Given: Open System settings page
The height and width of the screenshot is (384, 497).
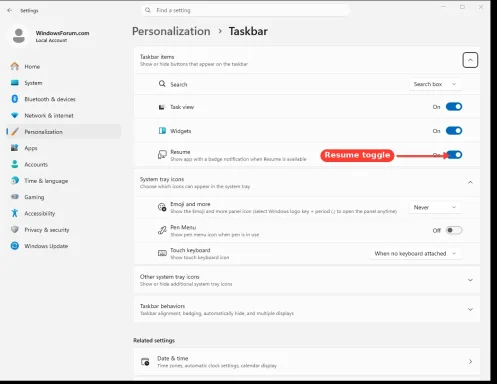Looking at the screenshot, I should click(63, 83).
